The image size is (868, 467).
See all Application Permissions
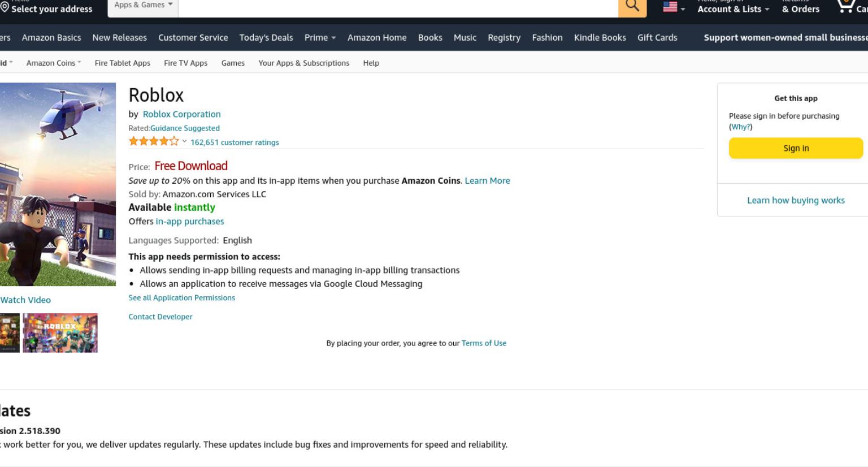181,298
